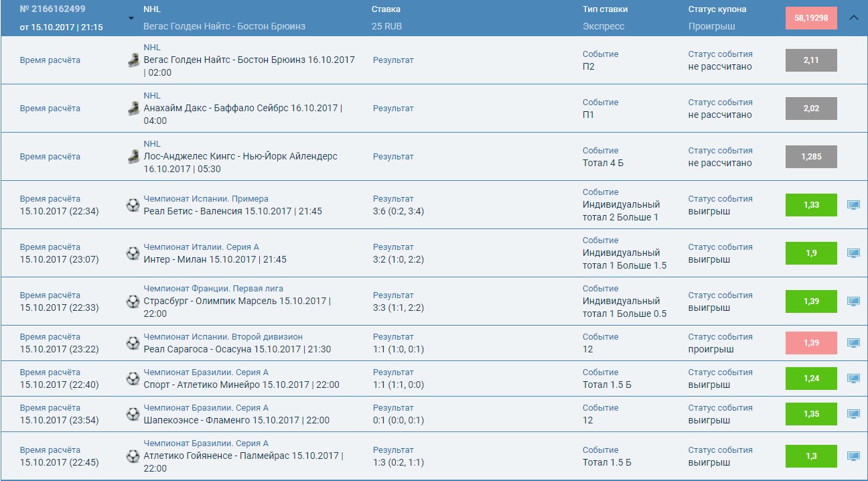The height and width of the screenshot is (481, 868).
Task: Open the Чемпионат Испании. Примера league link
Action: (200, 198)
